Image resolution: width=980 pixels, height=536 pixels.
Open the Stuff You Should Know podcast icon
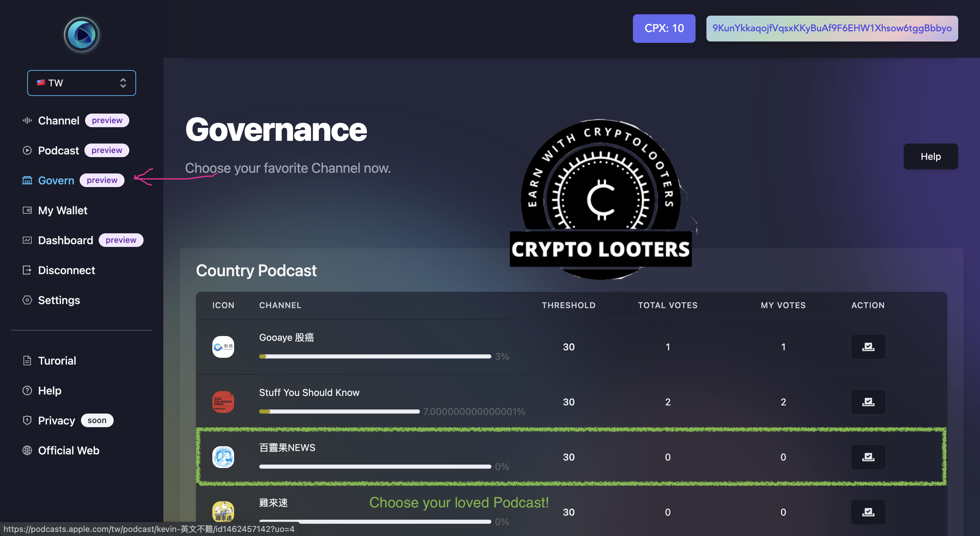[223, 402]
